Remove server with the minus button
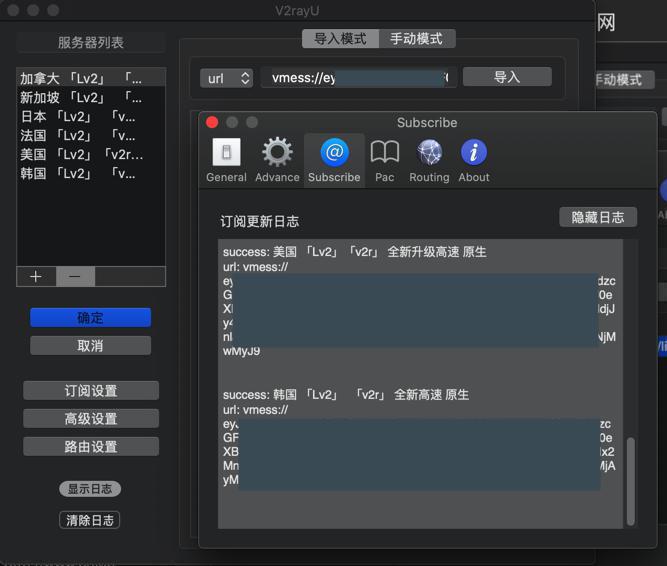The height and width of the screenshot is (566, 667). point(75,277)
